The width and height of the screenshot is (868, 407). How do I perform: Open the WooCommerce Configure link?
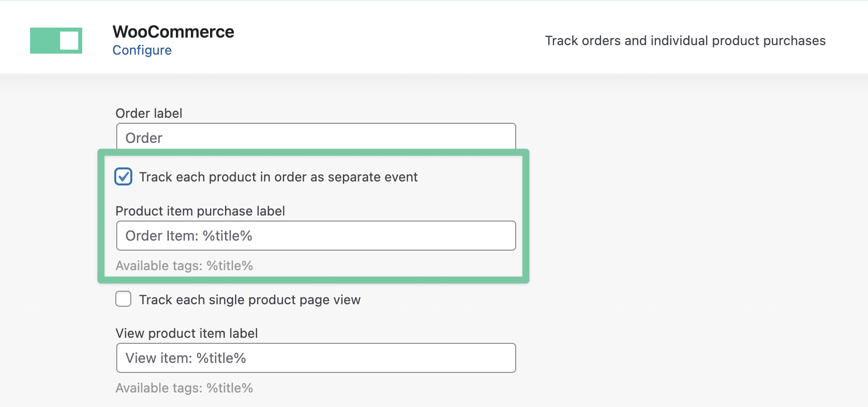[x=142, y=50]
